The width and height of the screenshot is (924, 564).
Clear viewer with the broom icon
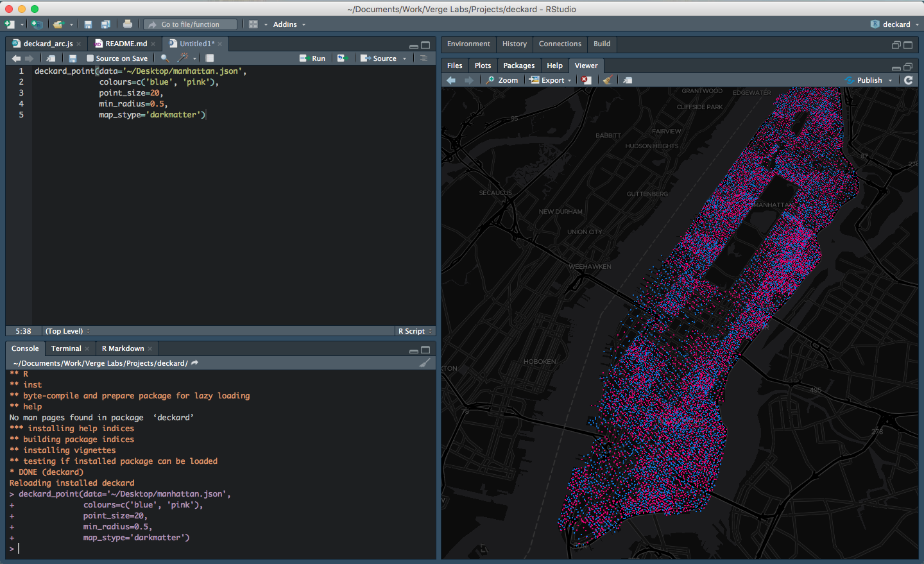[608, 80]
